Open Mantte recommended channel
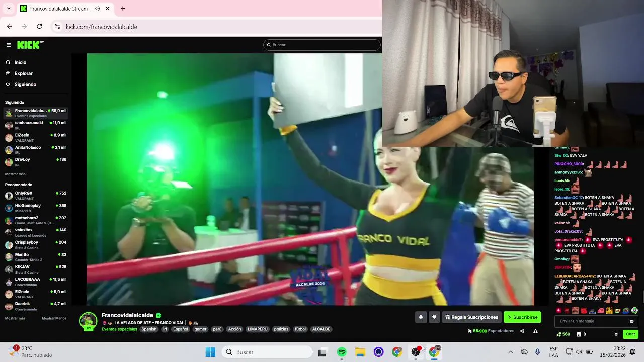 click(x=36, y=257)
